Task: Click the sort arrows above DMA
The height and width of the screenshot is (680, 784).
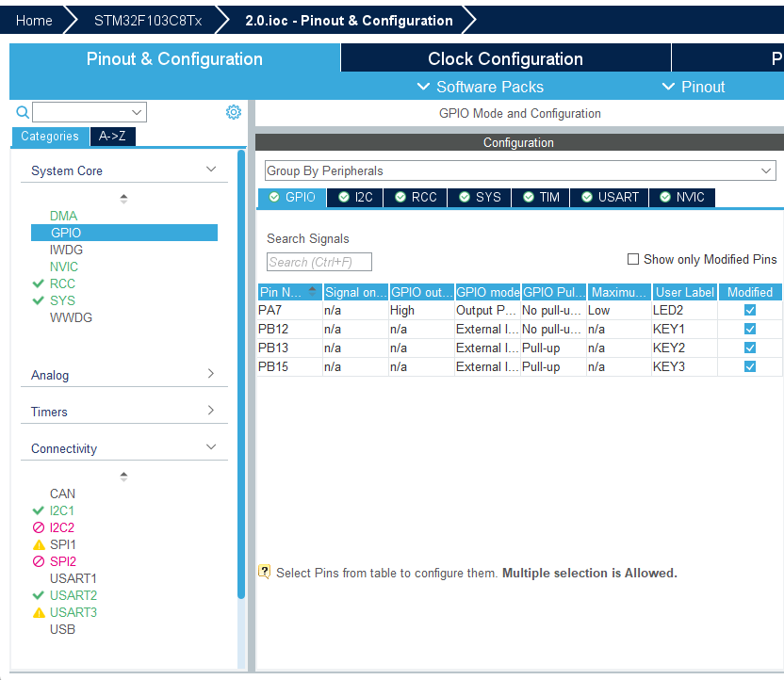Action: pos(123,199)
